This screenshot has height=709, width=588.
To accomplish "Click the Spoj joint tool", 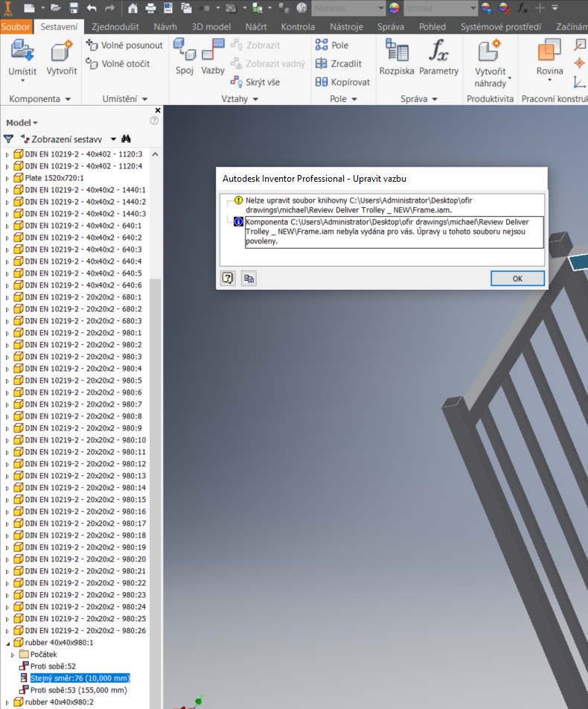I will point(185,57).
